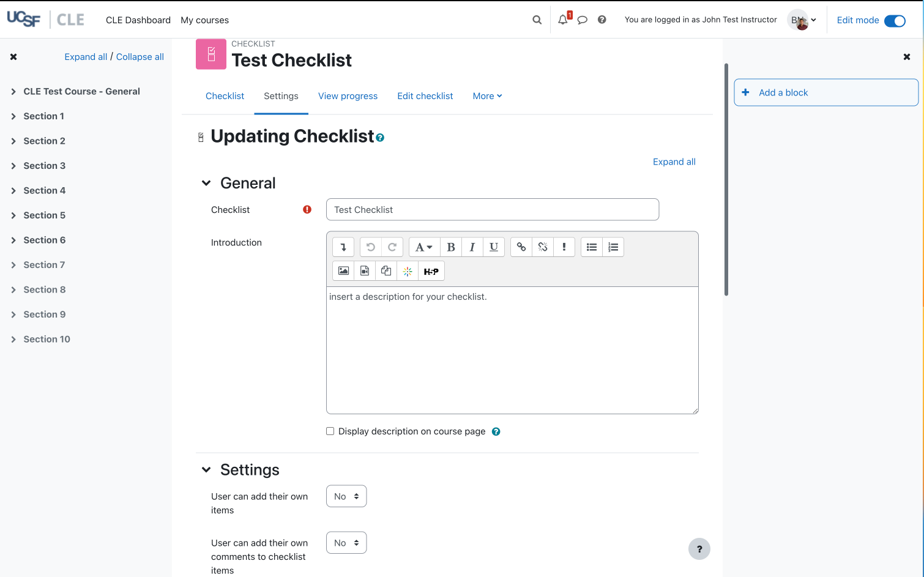Click the H5P insert icon
This screenshot has height=577, width=924.
[431, 271]
